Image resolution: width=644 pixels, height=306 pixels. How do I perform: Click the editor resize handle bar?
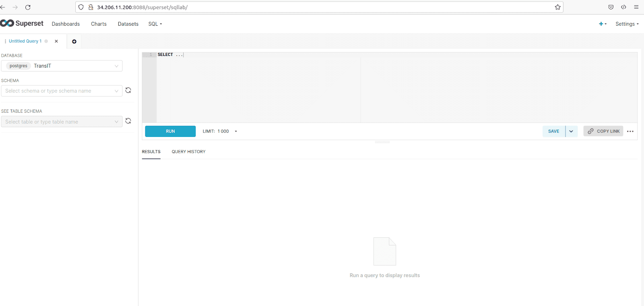[x=382, y=142]
